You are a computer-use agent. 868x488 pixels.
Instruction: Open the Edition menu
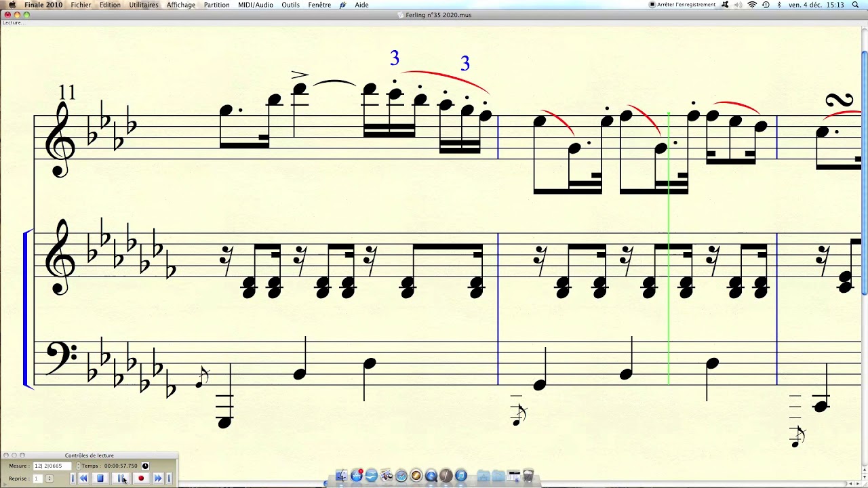point(110,5)
